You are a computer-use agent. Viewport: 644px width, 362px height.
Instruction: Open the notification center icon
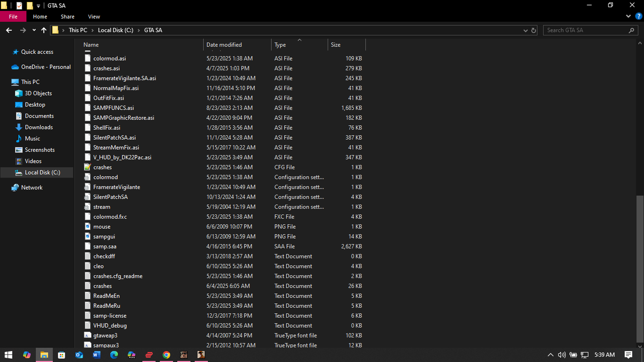[x=628, y=355]
